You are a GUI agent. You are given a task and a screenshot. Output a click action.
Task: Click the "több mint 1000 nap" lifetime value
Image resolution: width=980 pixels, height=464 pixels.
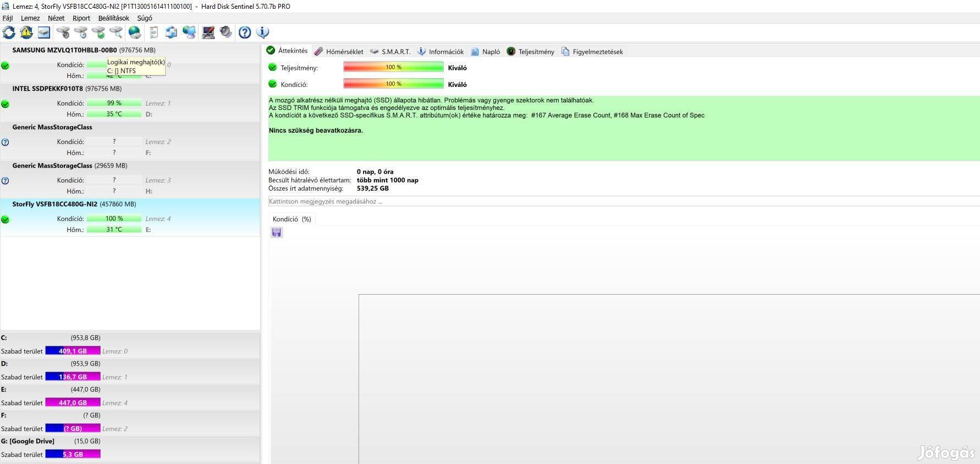click(x=388, y=180)
